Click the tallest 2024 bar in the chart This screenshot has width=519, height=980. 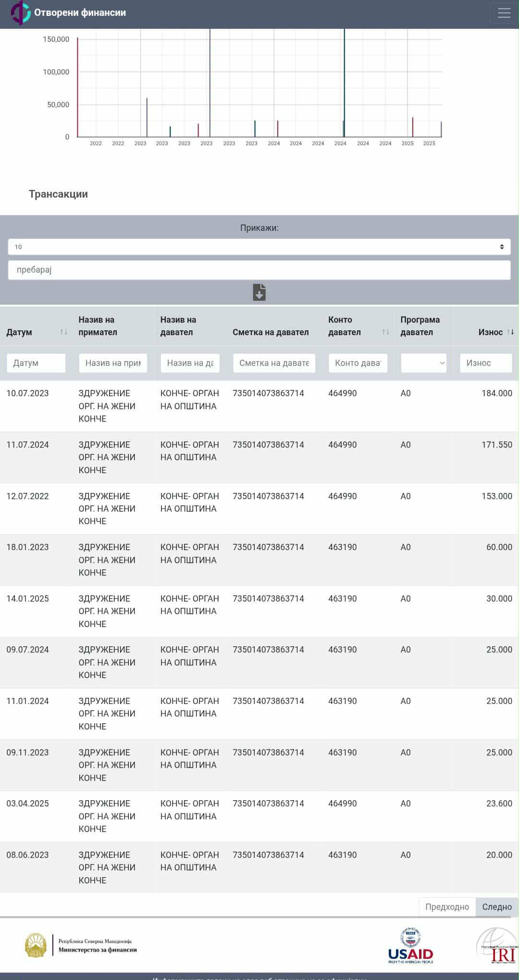click(x=344, y=82)
